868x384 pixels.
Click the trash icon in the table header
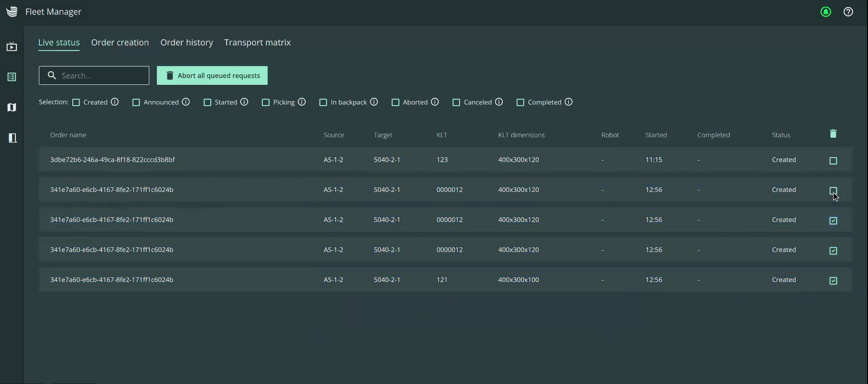click(833, 134)
